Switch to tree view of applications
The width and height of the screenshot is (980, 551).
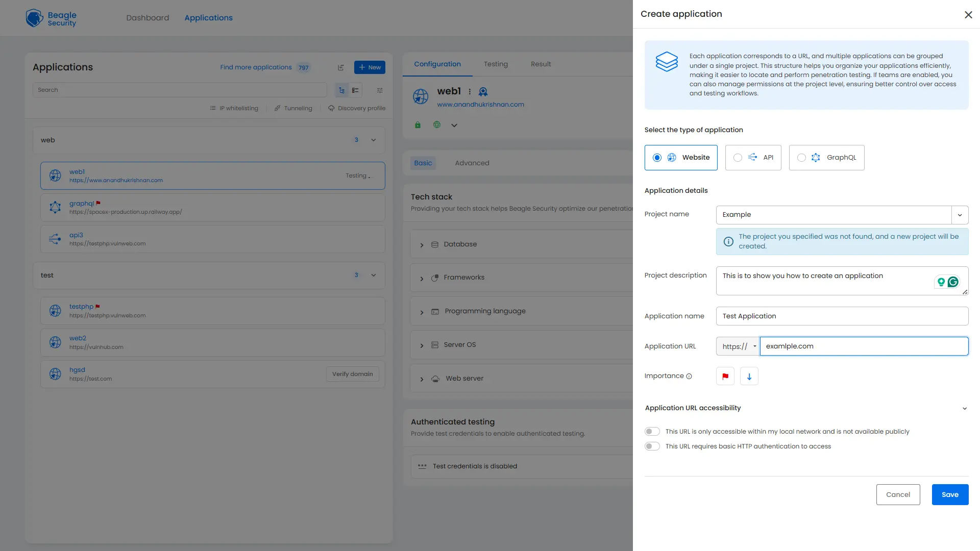tap(341, 90)
